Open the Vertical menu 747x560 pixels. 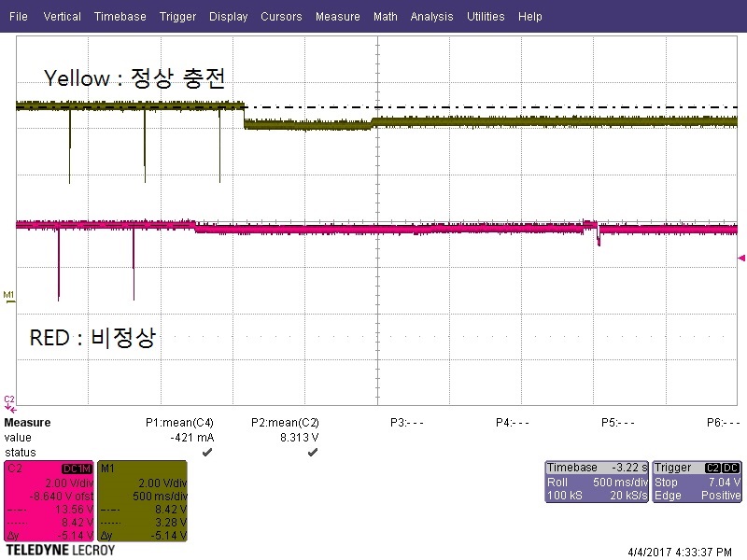point(62,16)
